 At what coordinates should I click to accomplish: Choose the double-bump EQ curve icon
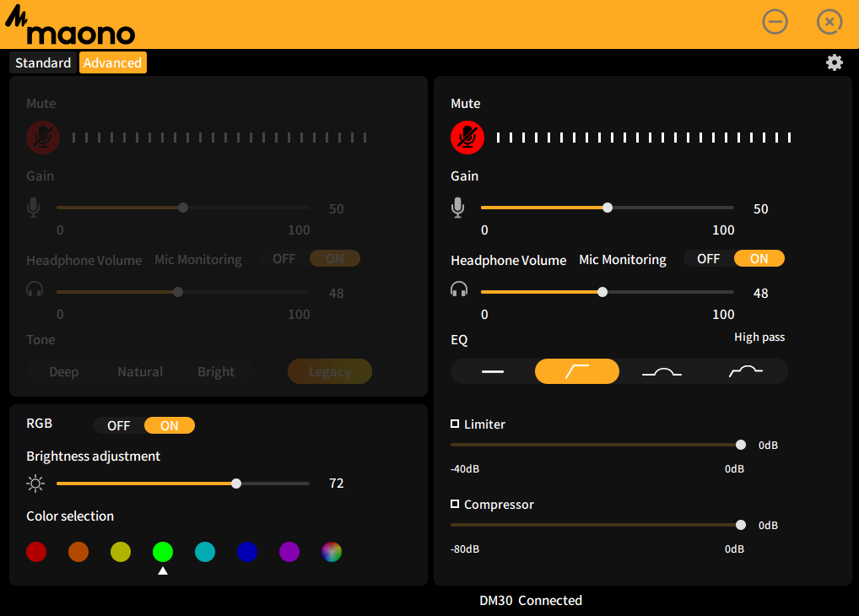click(x=745, y=371)
